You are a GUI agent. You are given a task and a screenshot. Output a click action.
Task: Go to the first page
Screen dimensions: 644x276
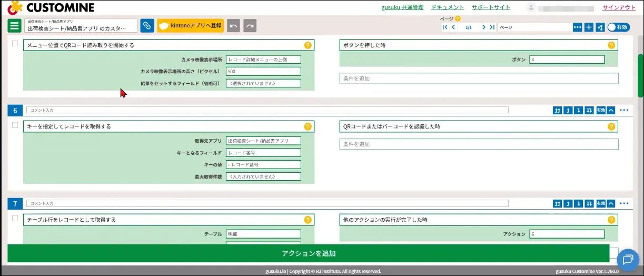445,27
